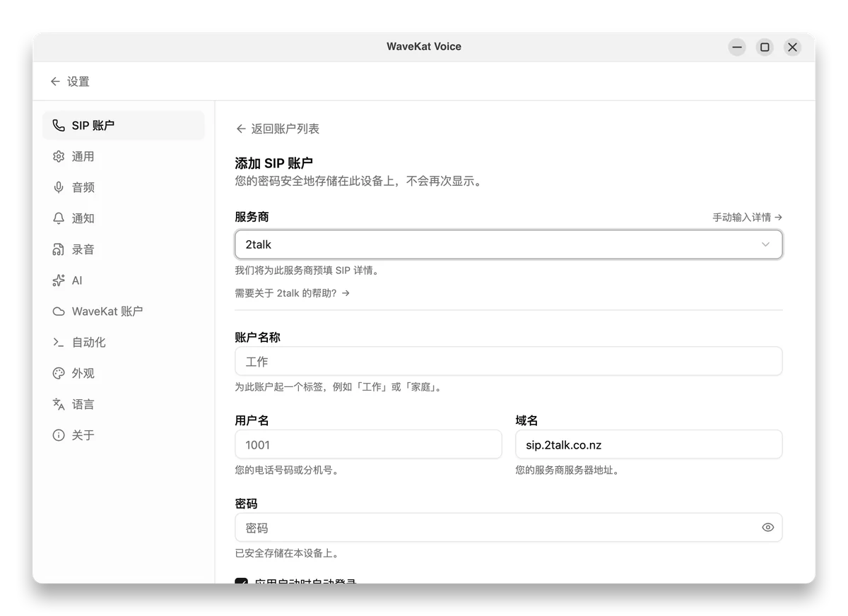Screen dimensions: 848x616
Task: Select the 录音 settings section
Action: click(x=124, y=250)
